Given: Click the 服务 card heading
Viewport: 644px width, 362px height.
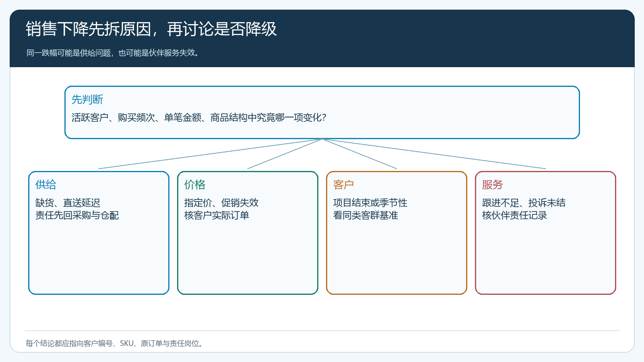Looking at the screenshot, I should 493,185.
